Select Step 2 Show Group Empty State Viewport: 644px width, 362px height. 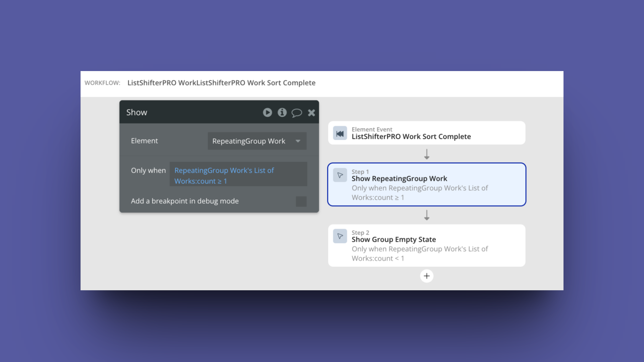click(x=427, y=245)
